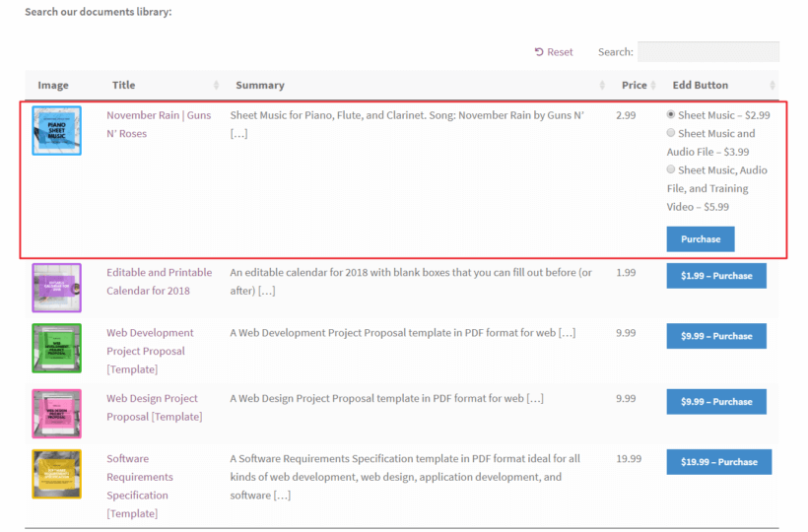This screenshot has width=808, height=532.
Task: Click the Reset circular arrow icon
Action: pos(539,52)
